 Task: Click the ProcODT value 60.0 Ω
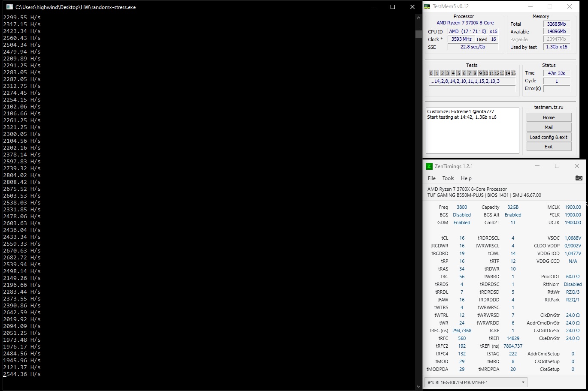pos(573,277)
